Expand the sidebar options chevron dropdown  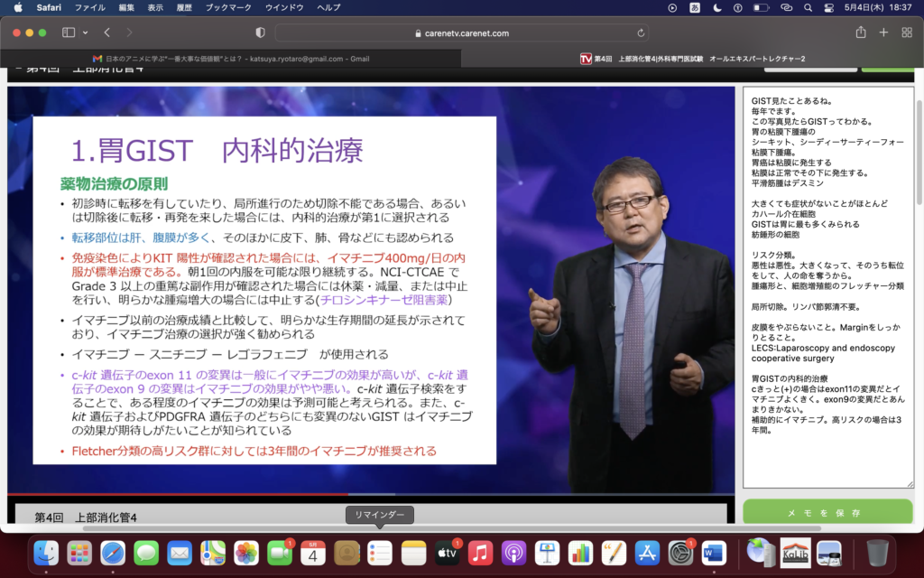[86, 33]
